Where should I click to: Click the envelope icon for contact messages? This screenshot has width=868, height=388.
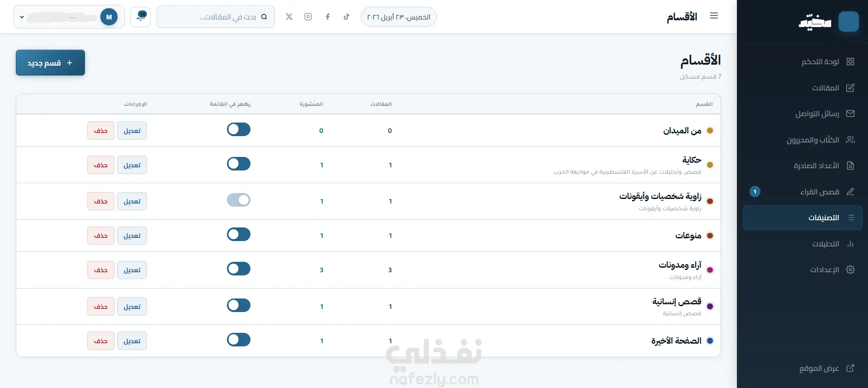[850, 114]
